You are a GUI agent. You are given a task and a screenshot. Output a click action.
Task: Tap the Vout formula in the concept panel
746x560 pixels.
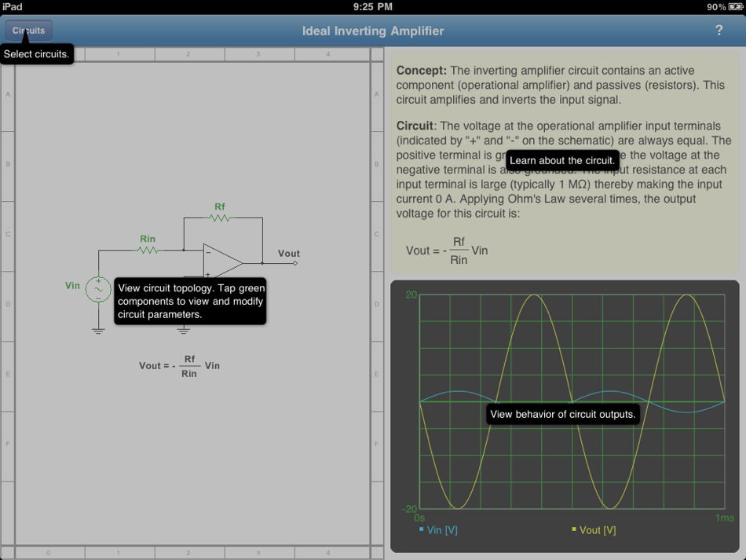pyautogui.click(x=447, y=251)
